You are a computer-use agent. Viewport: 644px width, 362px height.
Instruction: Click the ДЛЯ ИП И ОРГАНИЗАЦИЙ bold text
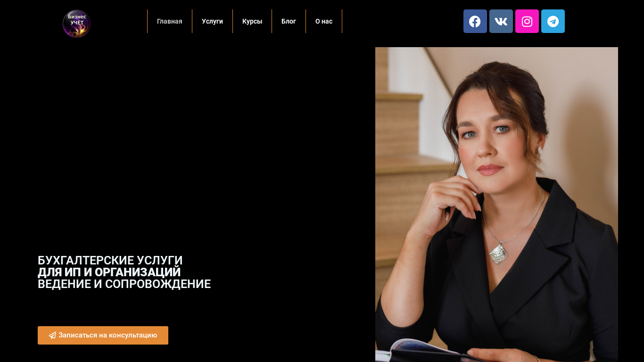coord(109,272)
